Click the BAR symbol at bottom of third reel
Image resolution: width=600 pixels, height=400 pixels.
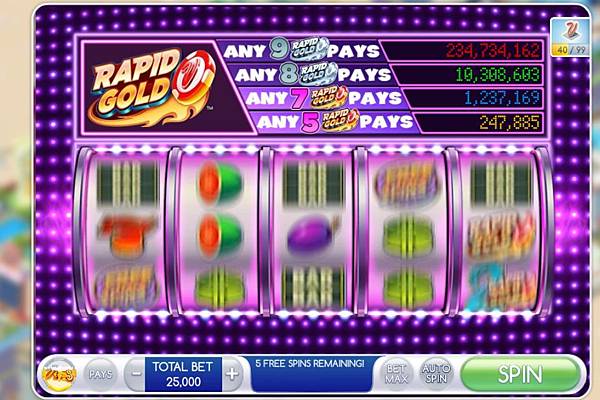tap(313, 288)
